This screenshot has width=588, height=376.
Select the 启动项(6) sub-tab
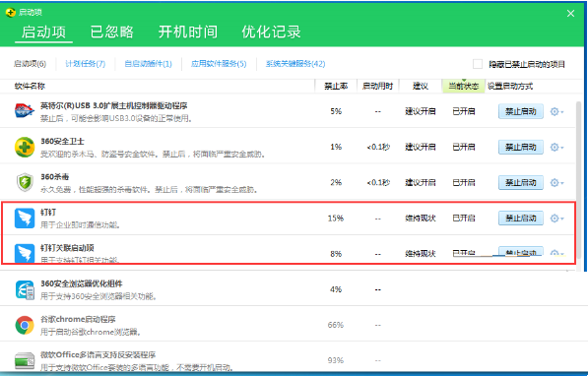[30, 64]
